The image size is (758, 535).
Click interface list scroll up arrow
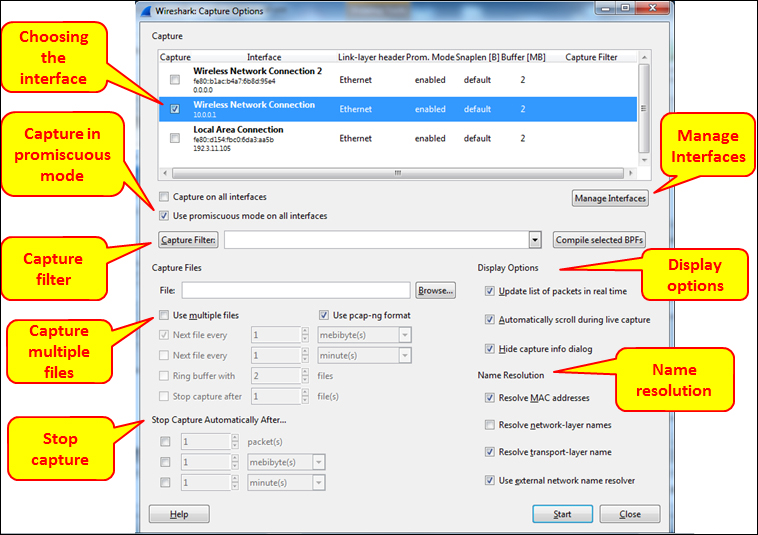pos(644,57)
